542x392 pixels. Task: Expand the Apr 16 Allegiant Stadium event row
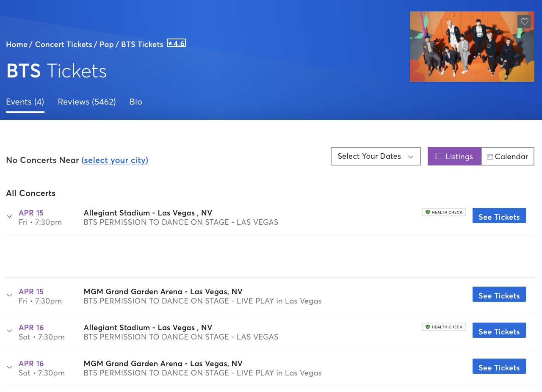point(9,331)
